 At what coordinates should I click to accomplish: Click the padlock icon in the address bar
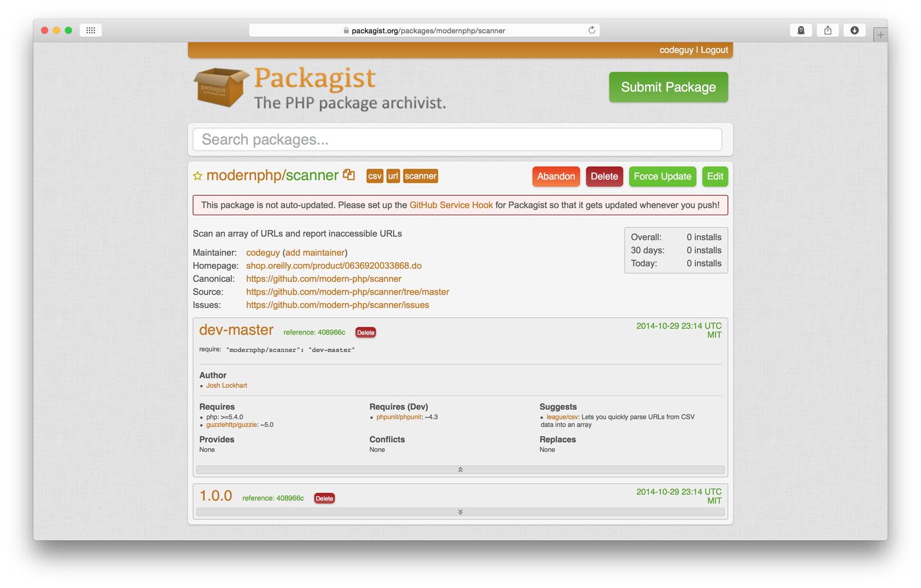pos(345,30)
